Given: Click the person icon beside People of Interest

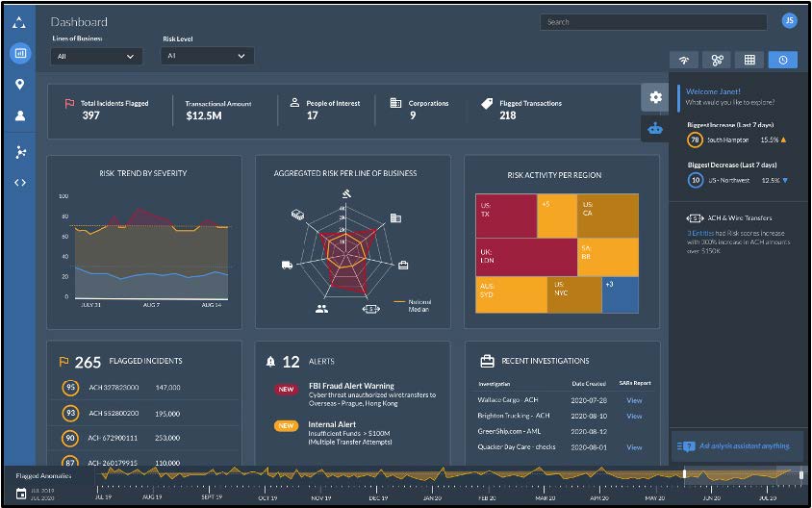Looking at the screenshot, I should click(x=294, y=103).
